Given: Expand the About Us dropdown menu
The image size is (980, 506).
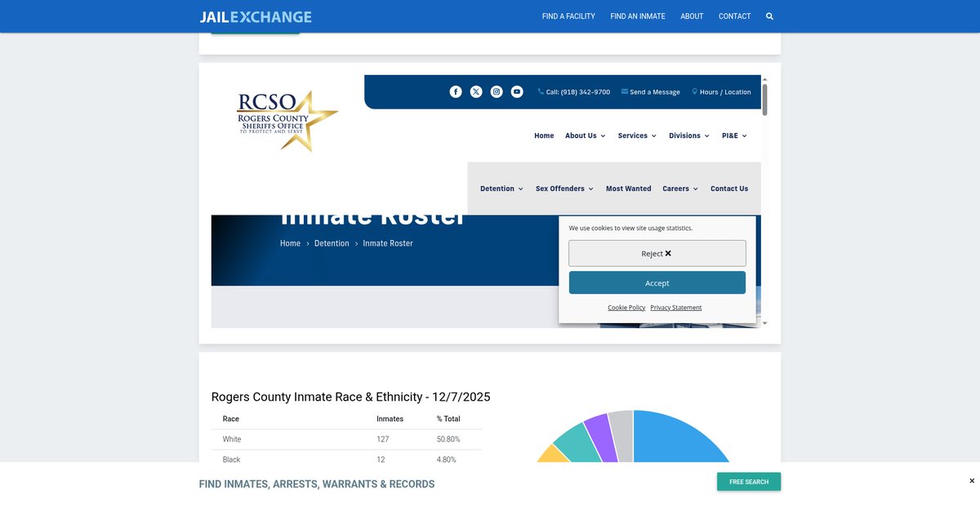Looking at the screenshot, I should pyautogui.click(x=585, y=135).
